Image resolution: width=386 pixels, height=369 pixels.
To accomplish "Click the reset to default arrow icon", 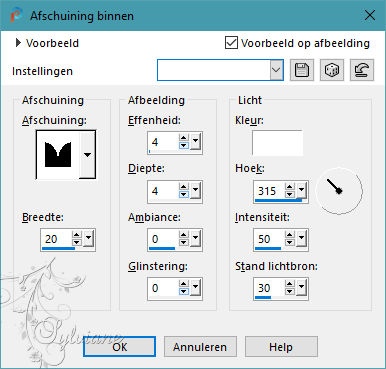I will (362, 70).
